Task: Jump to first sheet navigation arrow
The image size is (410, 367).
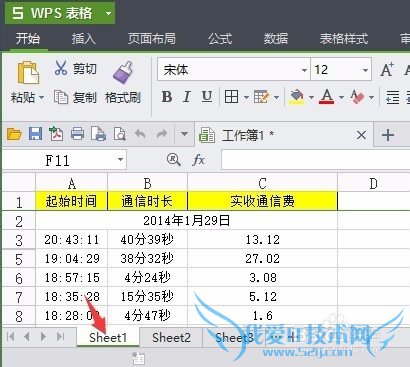Action: [x=10, y=337]
